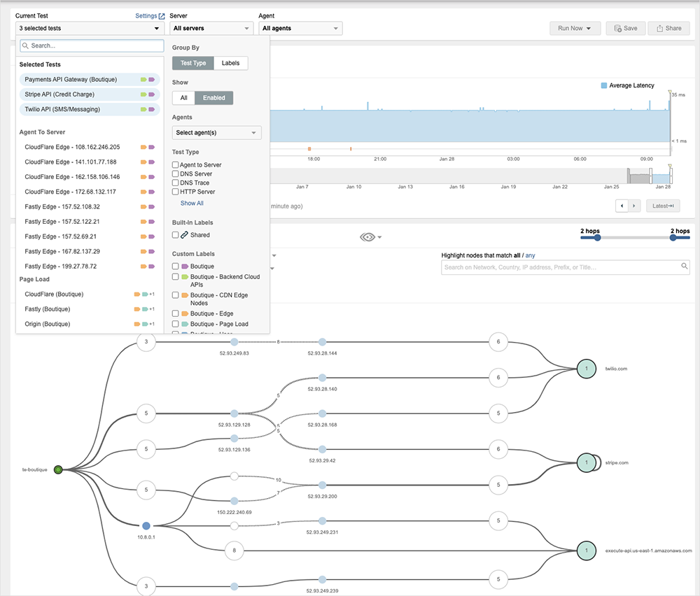
Task: Group tests by Labels
Action: tap(230, 63)
